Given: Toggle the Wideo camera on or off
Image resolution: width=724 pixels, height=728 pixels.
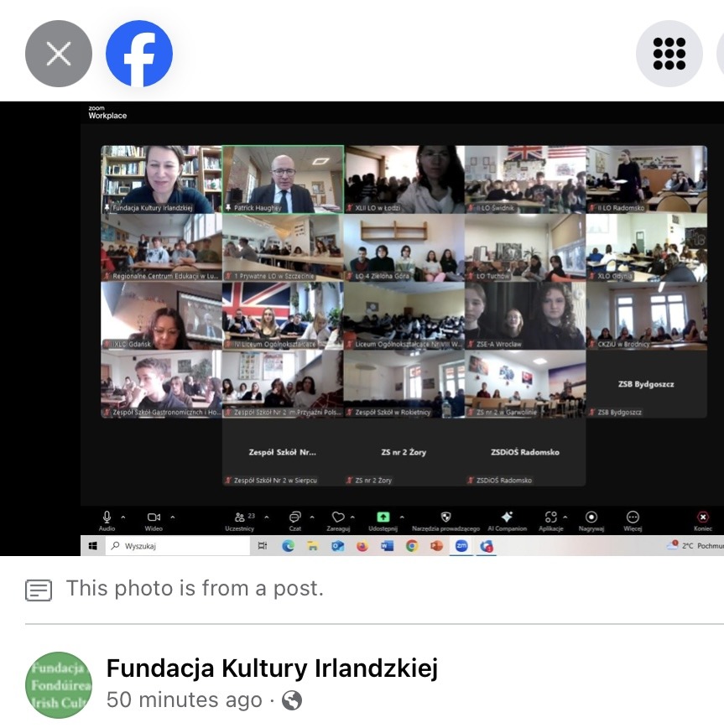Looking at the screenshot, I should pos(154,518).
